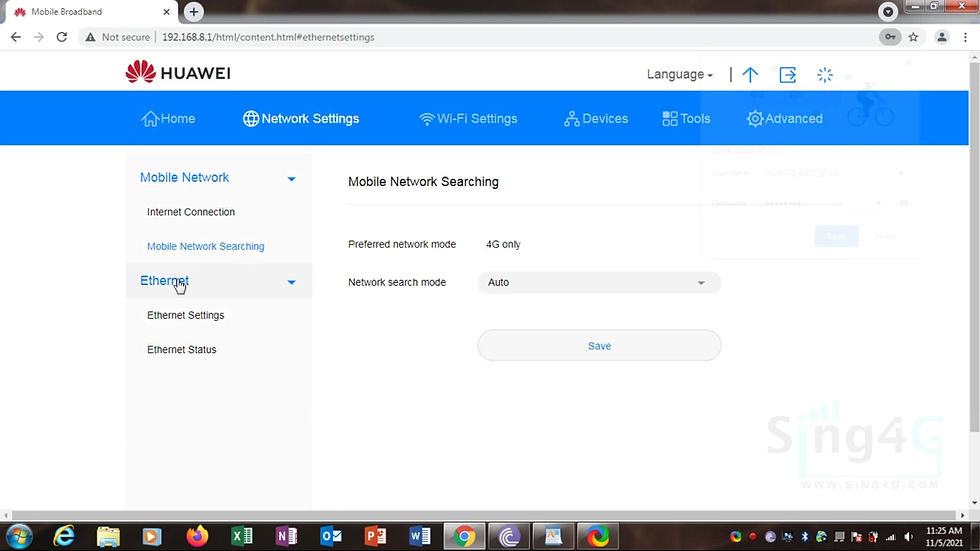Image resolution: width=980 pixels, height=551 pixels.
Task: Click the taskbar clock
Action: pyautogui.click(x=944, y=537)
